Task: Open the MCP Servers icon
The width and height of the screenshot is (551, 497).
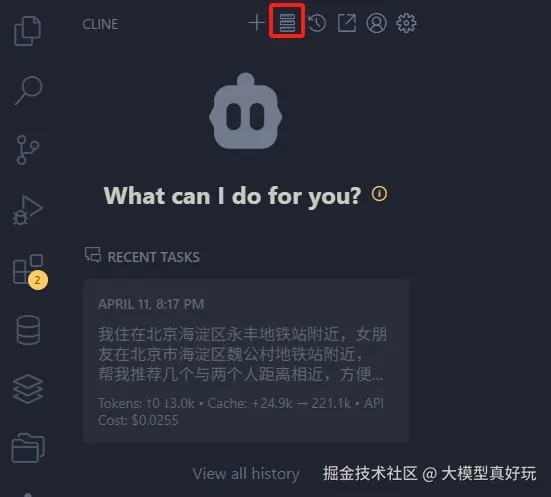Action: point(287,23)
